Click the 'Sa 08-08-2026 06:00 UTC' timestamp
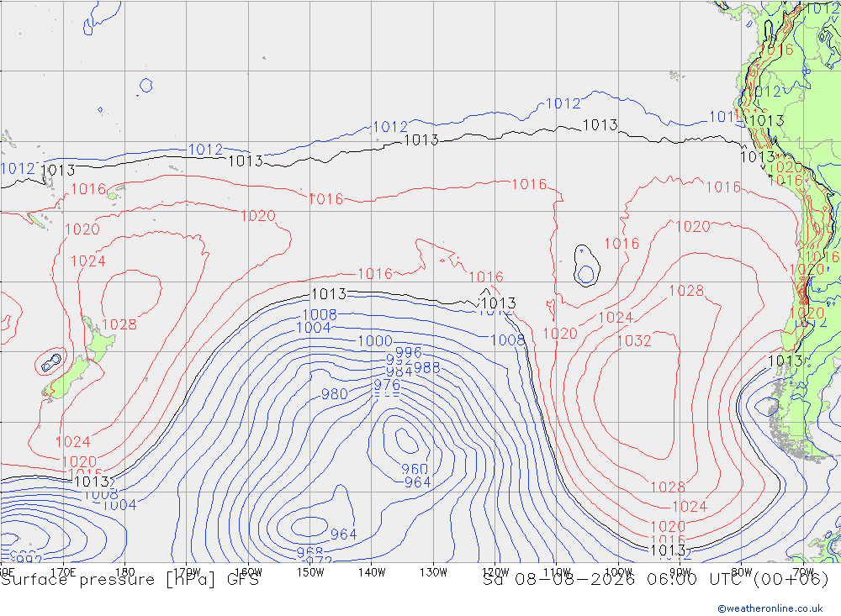 pos(616,580)
